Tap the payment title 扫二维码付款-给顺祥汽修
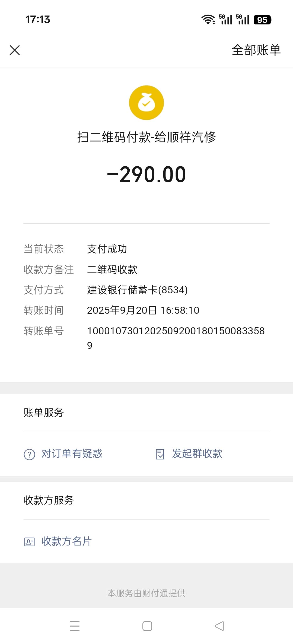This screenshot has width=293, height=644. click(x=146, y=137)
